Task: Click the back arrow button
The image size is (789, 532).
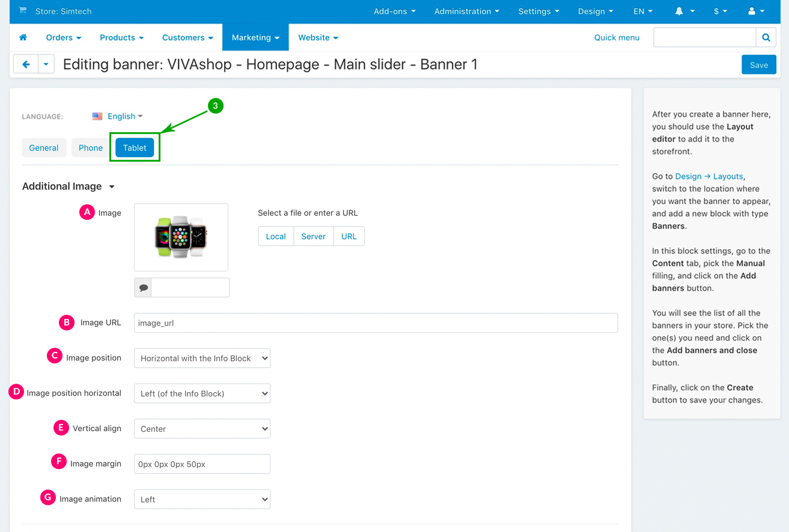Action: pos(26,64)
